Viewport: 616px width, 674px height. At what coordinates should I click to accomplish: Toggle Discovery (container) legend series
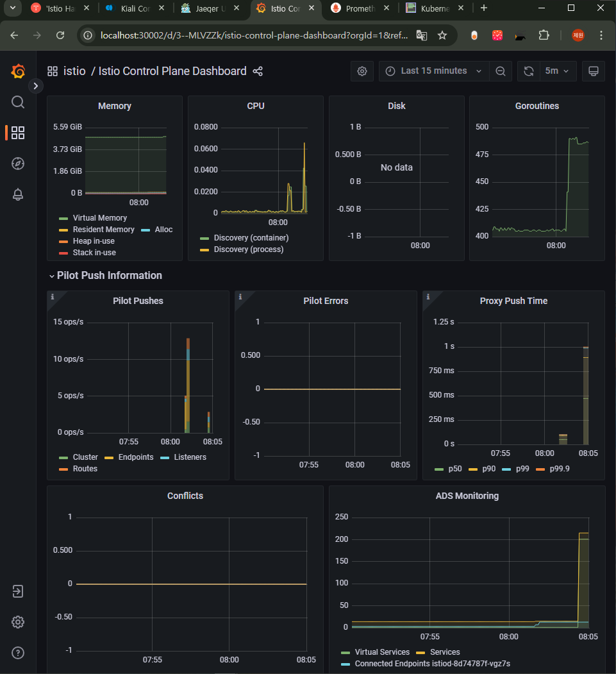click(251, 238)
